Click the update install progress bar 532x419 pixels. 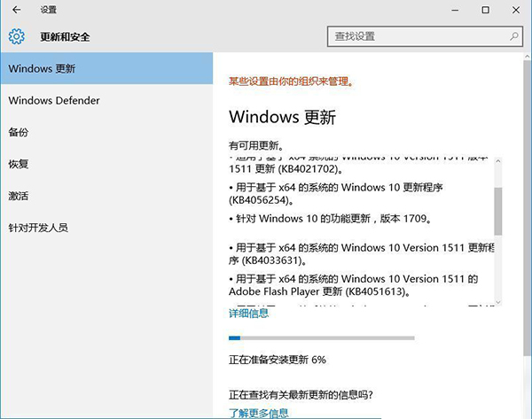[321, 338]
